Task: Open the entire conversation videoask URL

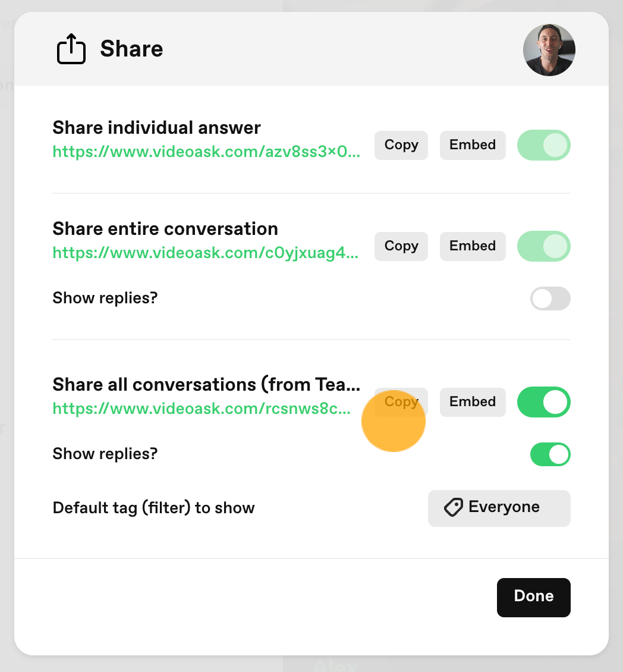Action: click(x=205, y=253)
